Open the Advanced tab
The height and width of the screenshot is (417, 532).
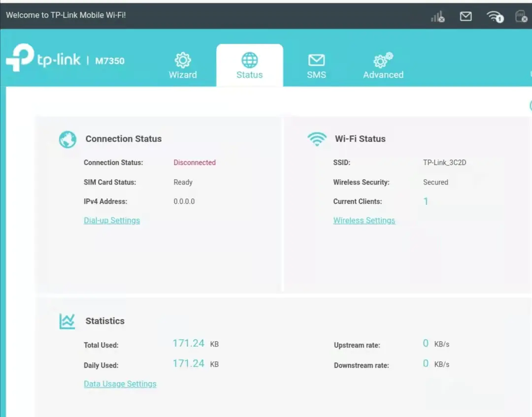[x=383, y=66]
